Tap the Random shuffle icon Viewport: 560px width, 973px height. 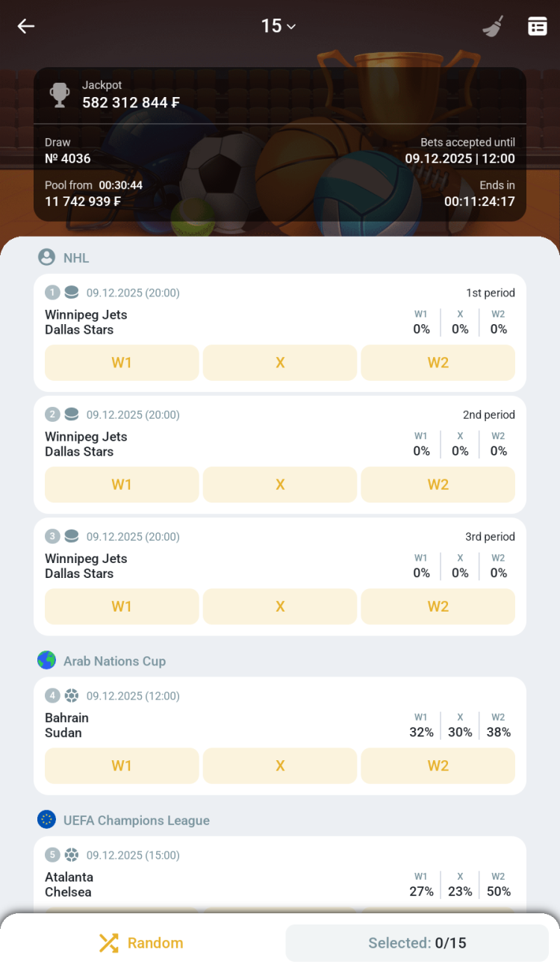coord(109,943)
